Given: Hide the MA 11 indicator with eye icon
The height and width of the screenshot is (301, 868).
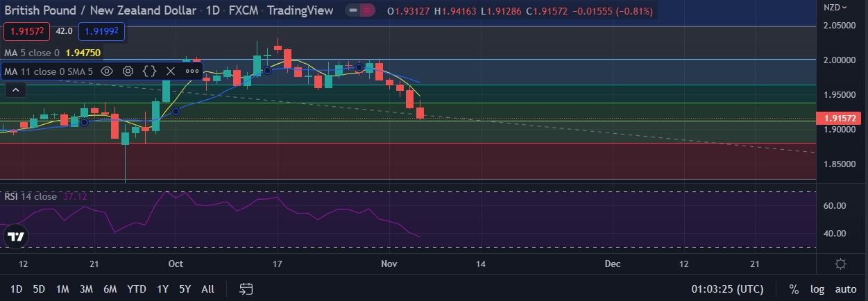Looking at the screenshot, I should 107,71.
